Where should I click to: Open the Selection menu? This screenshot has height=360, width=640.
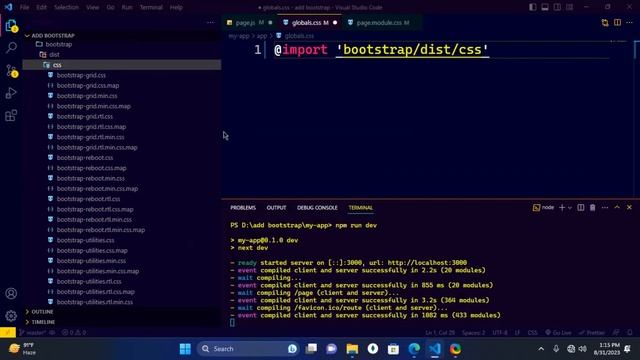pyautogui.click(x=66, y=7)
